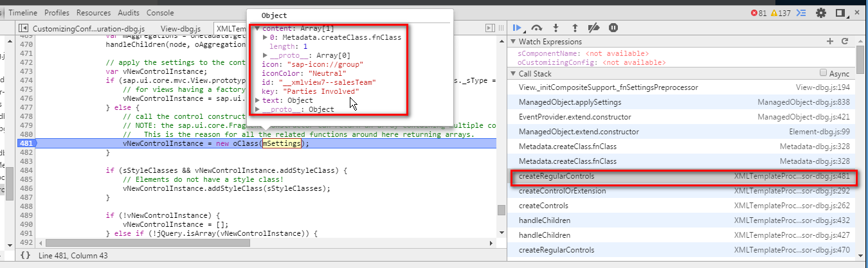Deactivate all breakpoints
The height and width of the screenshot is (268, 868).
594,28
